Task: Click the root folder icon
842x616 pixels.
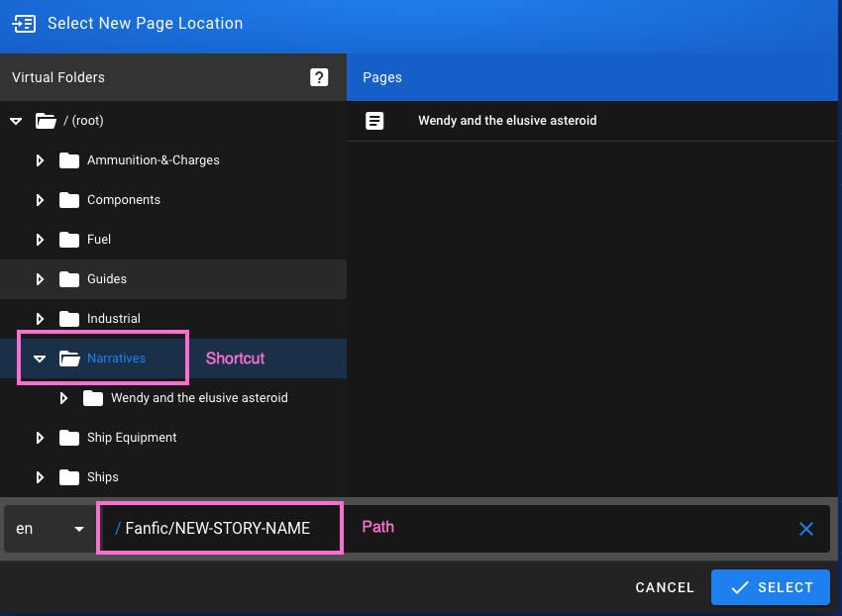Action: pyautogui.click(x=46, y=121)
